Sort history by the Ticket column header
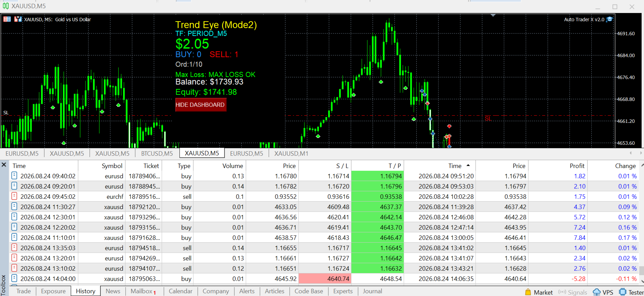This screenshot has width=644, height=296. [x=144, y=166]
